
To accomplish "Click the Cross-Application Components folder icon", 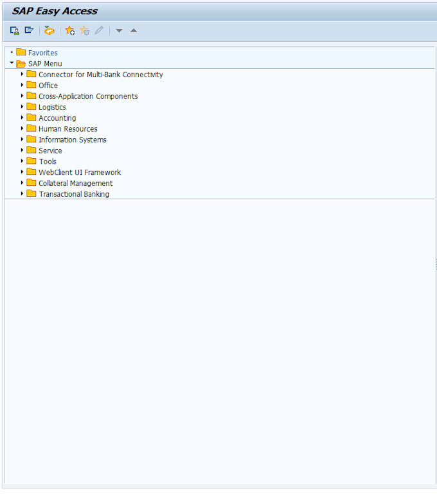I will click(31, 96).
